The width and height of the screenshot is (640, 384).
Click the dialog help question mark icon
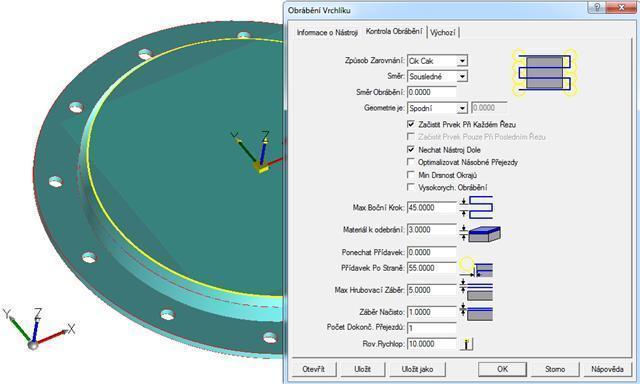click(x=597, y=8)
